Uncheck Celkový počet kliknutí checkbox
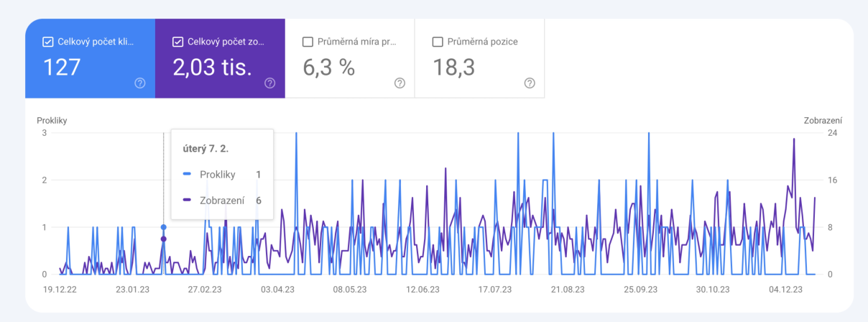 tap(48, 42)
